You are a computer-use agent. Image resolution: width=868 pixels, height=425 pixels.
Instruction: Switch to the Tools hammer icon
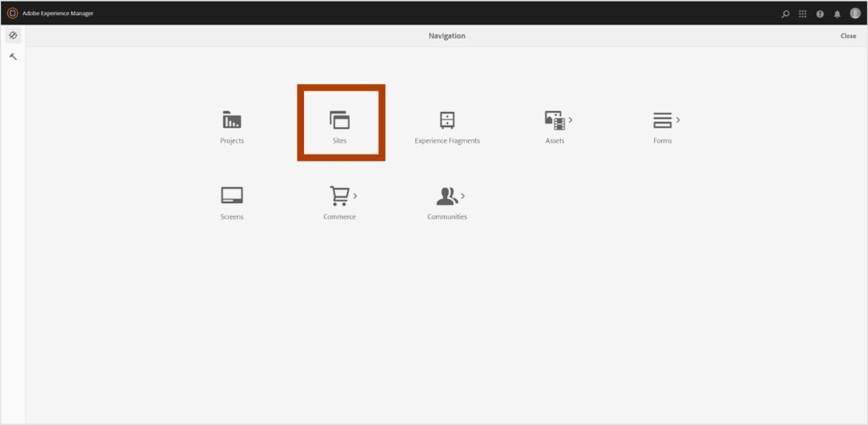click(x=13, y=56)
